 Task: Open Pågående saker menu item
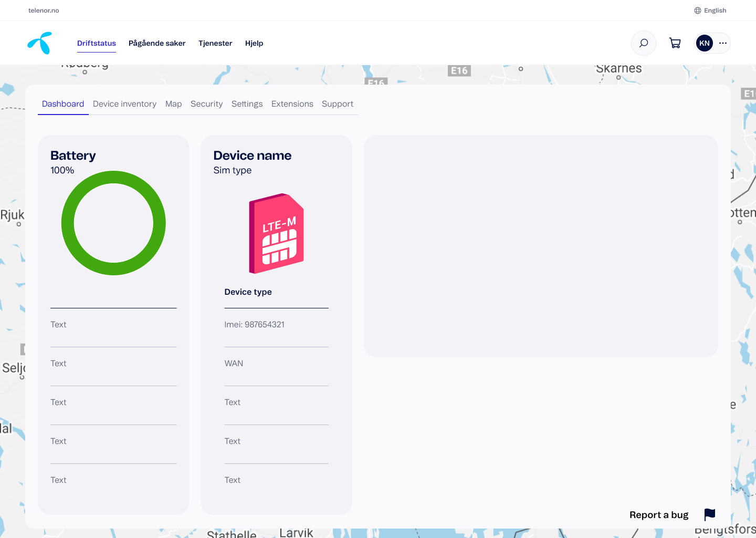coord(157,43)
